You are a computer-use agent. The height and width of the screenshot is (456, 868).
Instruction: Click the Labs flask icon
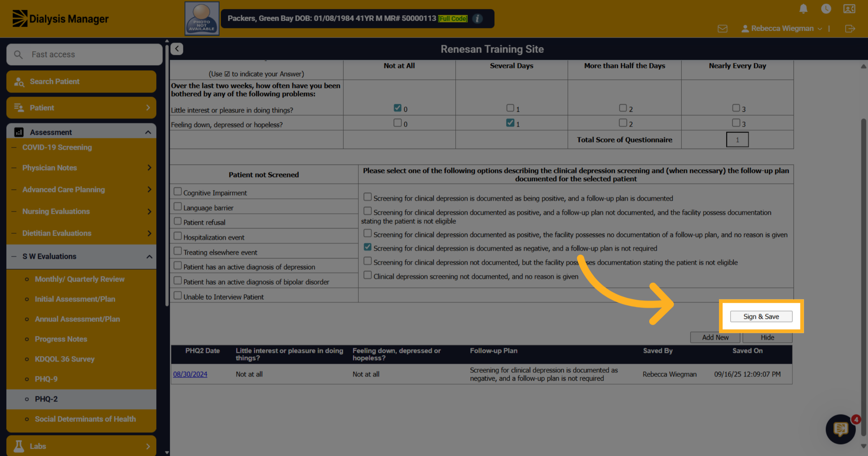19,446
